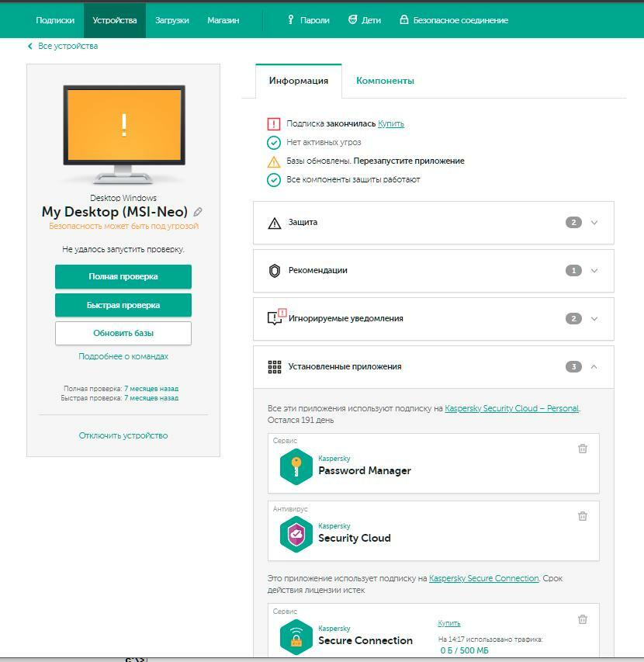Open the Дети section

tap(371, 20)
